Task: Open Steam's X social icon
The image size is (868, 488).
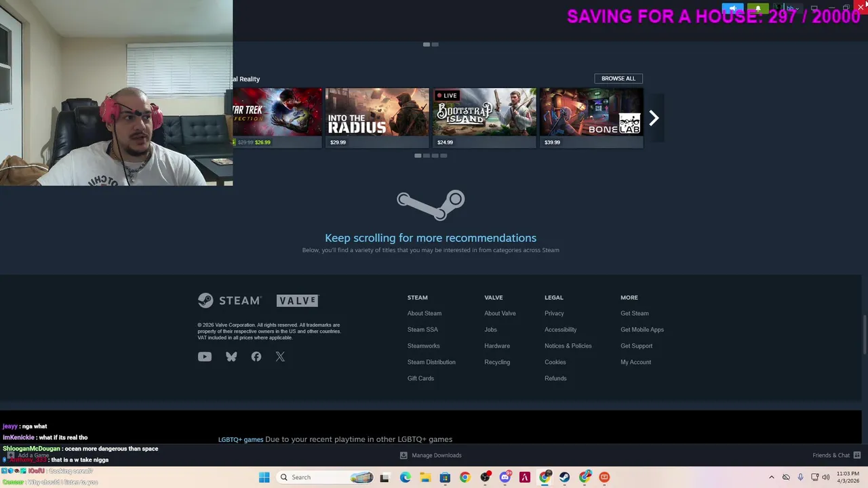Action: pos(280,357)
